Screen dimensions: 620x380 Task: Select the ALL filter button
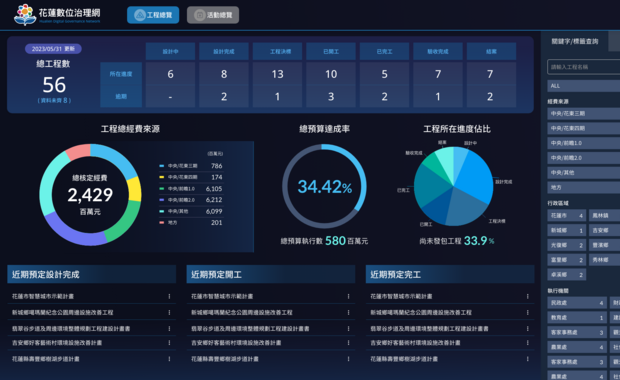584,86
